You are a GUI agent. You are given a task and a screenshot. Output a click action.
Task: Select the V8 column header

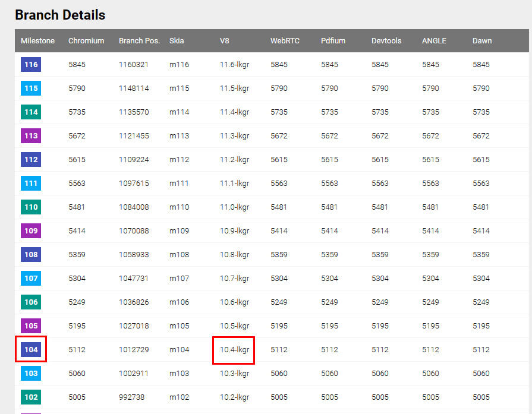[224, 41]
